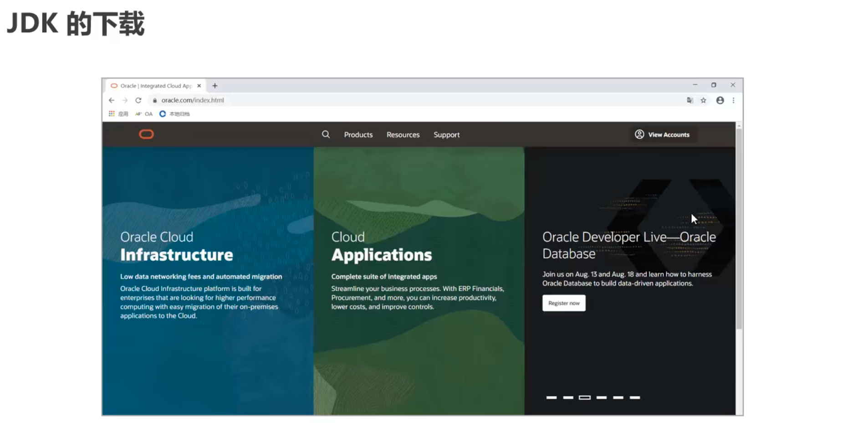Open the Oracle Cloud Infrastructure heading
Screen dimensions: 868x438
click(177, 246)
